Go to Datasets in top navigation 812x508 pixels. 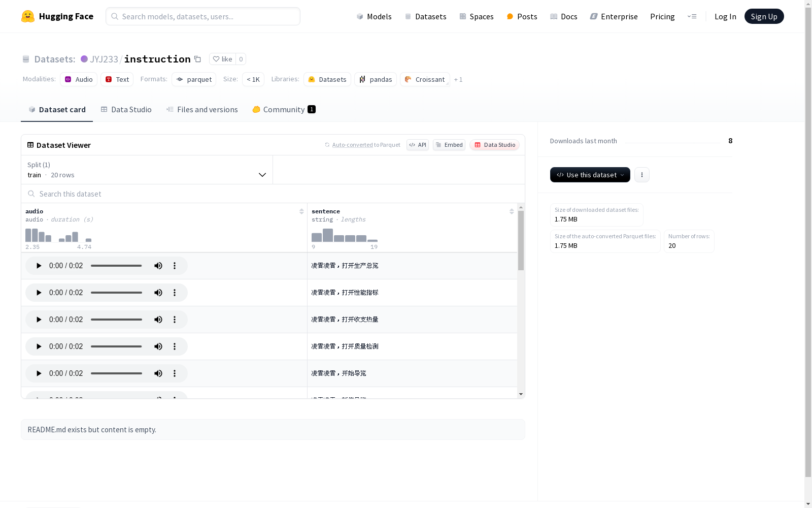[x=425, y=16]
